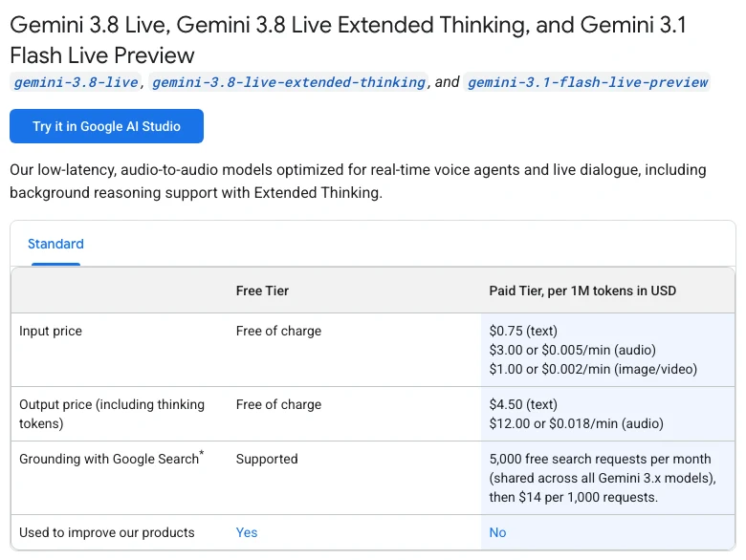Viewport: 746px width, 560px height.
Task: Click the Gemini 3.8 Live page heading
Action: [x=348, y=40]
